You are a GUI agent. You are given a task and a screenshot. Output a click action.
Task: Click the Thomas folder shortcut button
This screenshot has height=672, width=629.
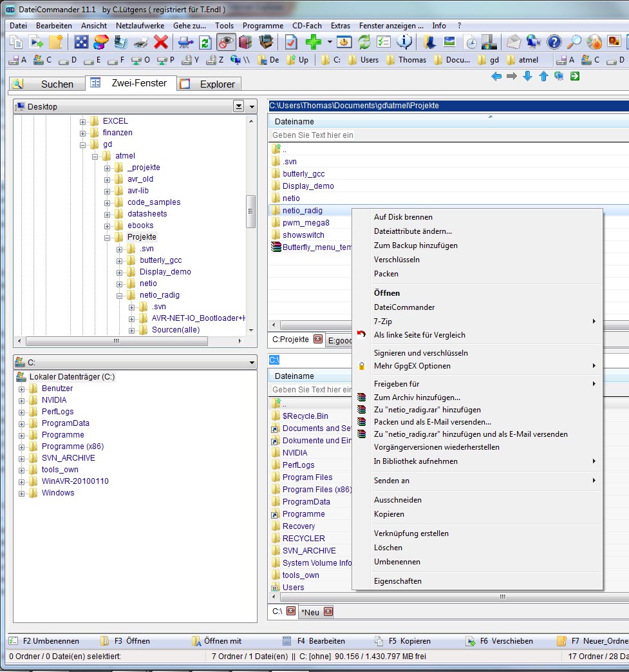[406, 60]
